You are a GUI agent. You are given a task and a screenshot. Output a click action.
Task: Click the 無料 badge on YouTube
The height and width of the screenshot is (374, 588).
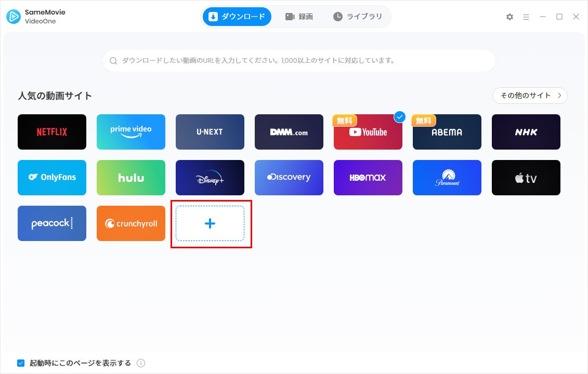pos(344,121)
